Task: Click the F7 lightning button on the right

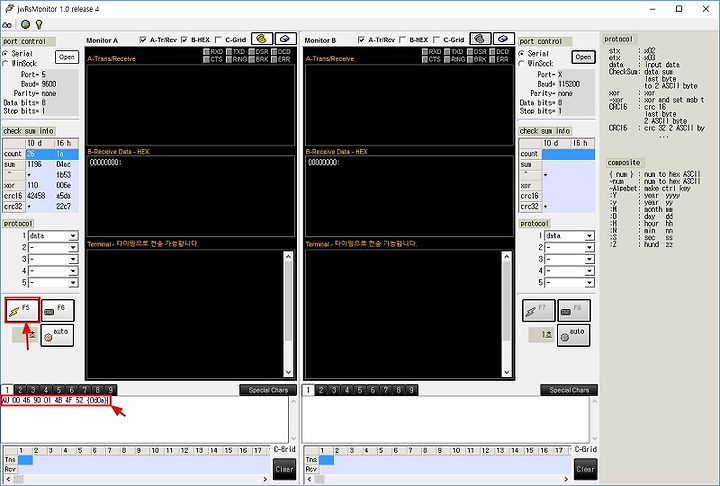Action: [x=539, y=311]
